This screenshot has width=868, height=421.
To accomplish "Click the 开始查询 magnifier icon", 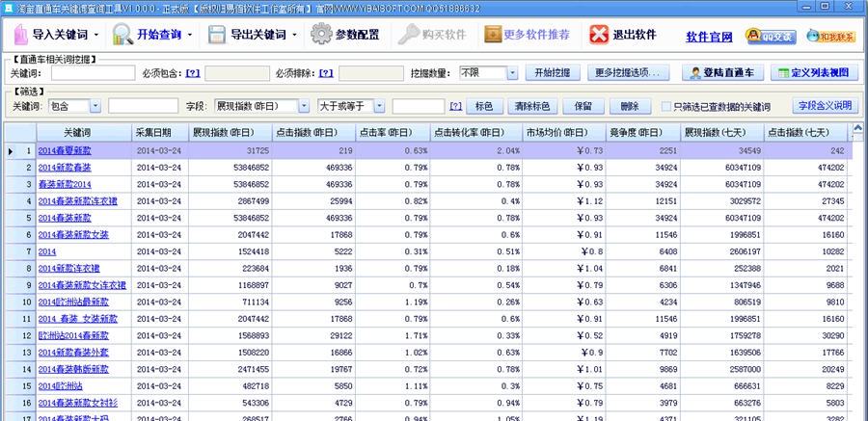I will point(122,35).
